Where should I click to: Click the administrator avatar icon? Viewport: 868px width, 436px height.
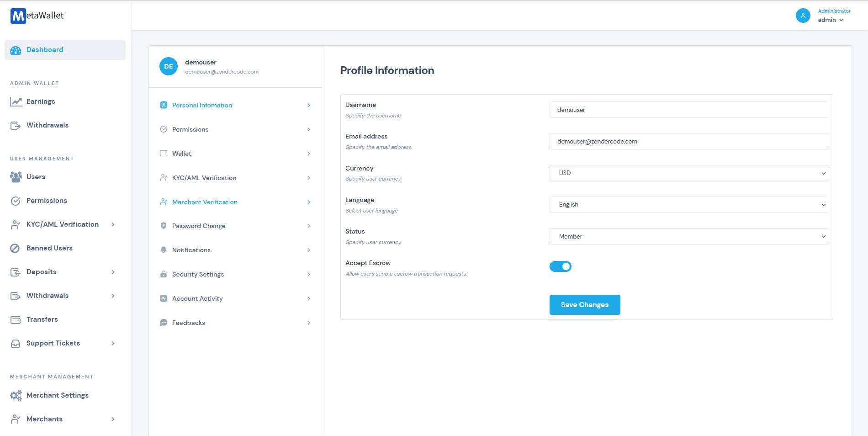click(803, 16)
